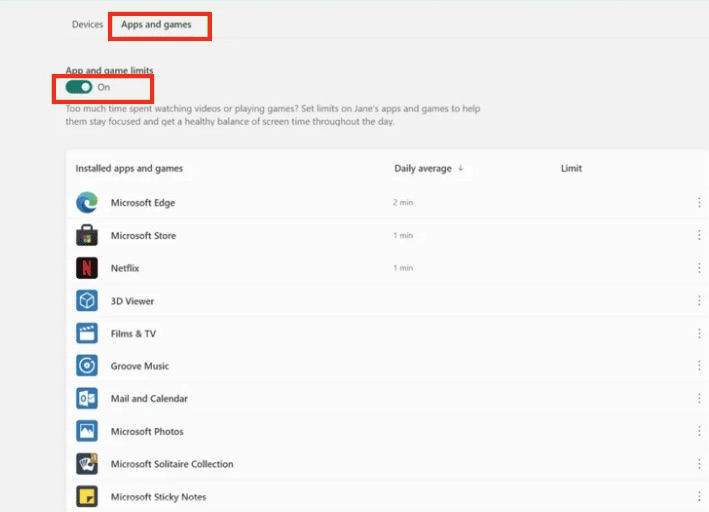Click the Microsoft Store bag icon

pos(87,236)
